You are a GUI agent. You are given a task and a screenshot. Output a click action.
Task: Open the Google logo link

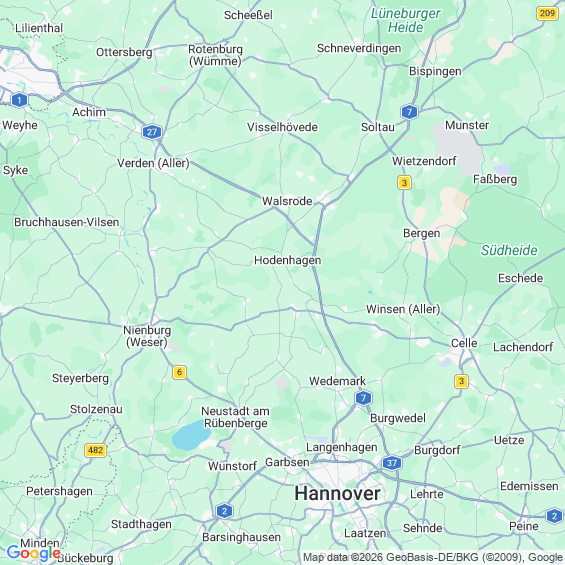point(34,553)
